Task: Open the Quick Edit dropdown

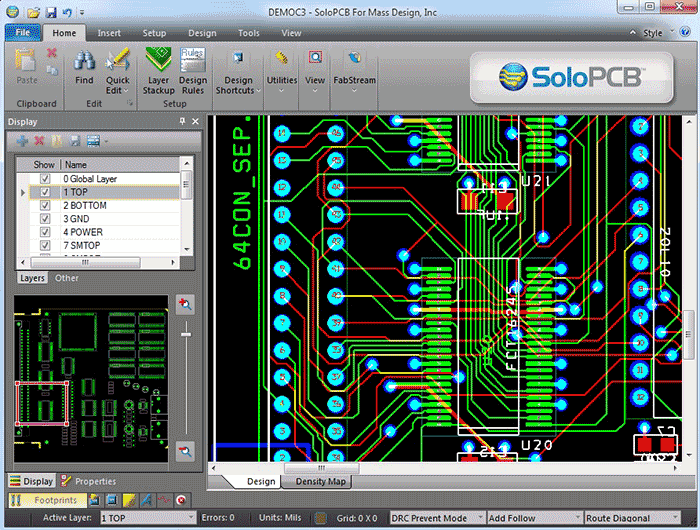Action: 117,71
